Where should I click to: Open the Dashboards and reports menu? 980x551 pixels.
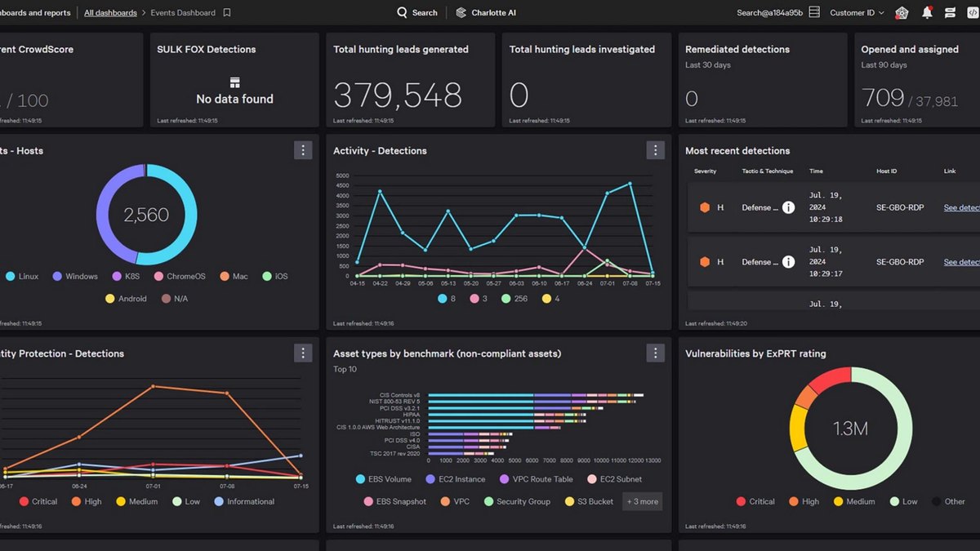(x=35, y=13)
